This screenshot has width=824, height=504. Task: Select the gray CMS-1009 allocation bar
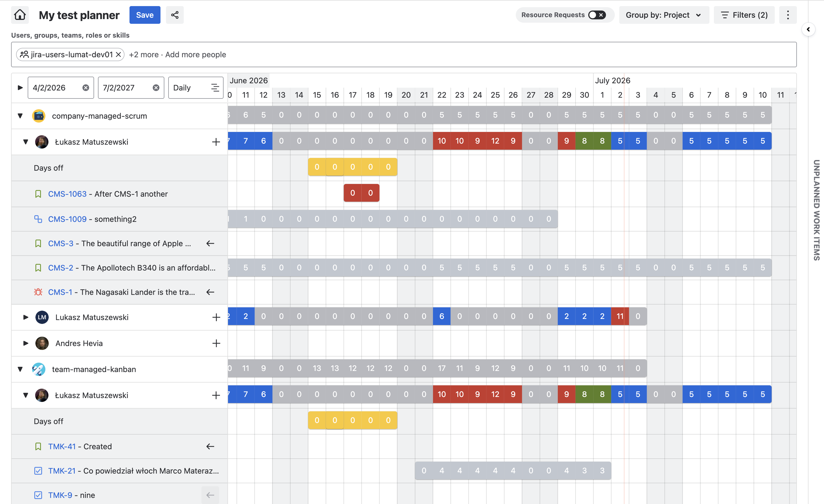pyautogui.click(x=393, y=219)
